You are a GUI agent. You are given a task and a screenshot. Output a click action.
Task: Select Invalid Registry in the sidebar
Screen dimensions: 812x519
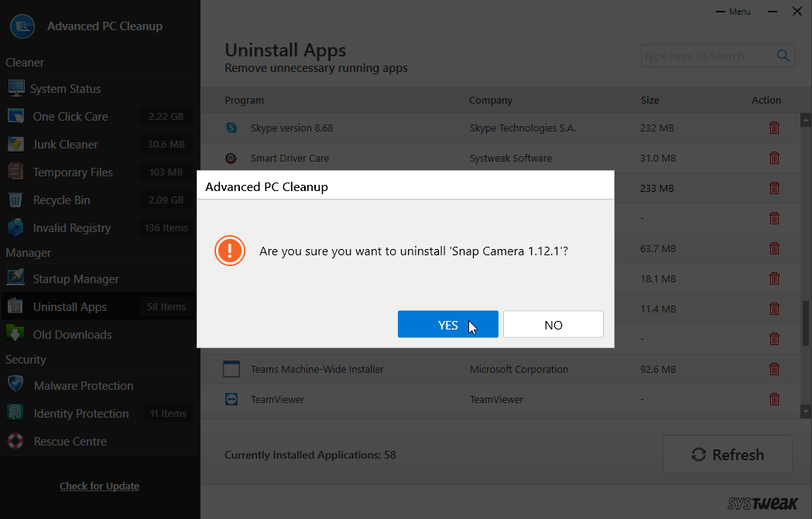[71, 228]
